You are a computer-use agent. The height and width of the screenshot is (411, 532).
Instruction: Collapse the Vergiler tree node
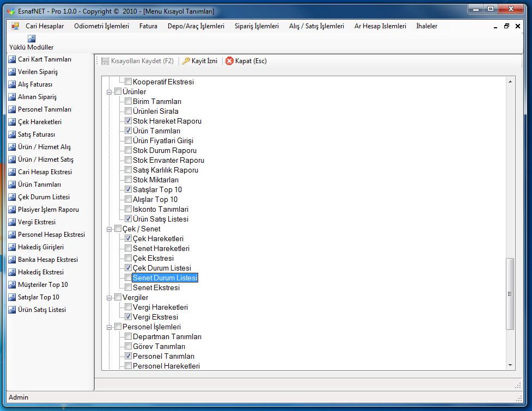point(109,298)
